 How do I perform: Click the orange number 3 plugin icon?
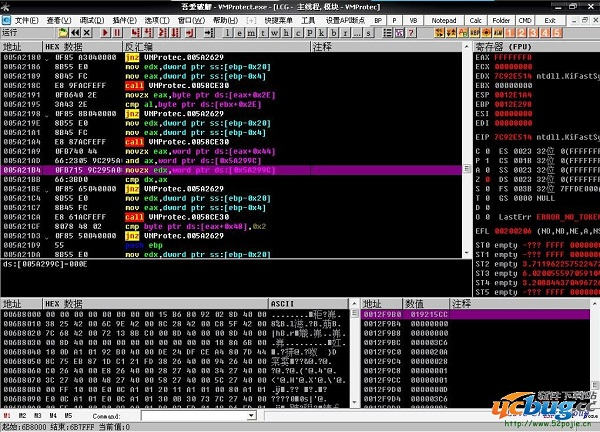533,33
